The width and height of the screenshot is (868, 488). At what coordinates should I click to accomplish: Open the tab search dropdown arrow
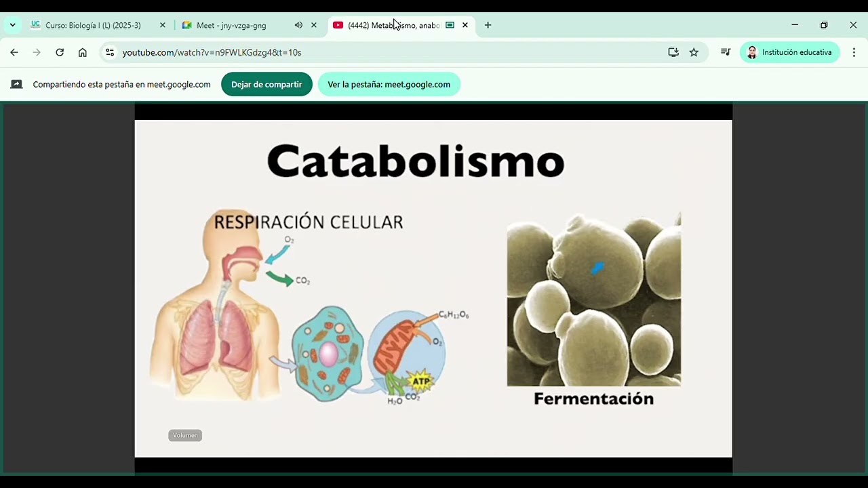pos(12,25)
